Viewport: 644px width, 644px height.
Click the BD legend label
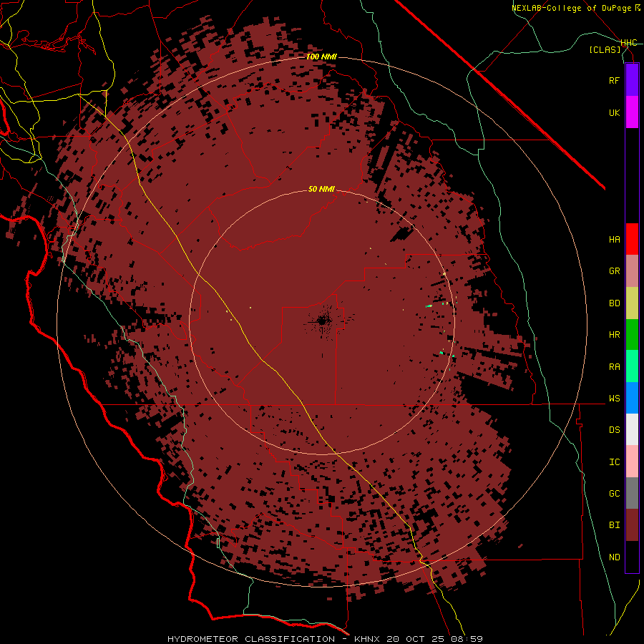614,303
